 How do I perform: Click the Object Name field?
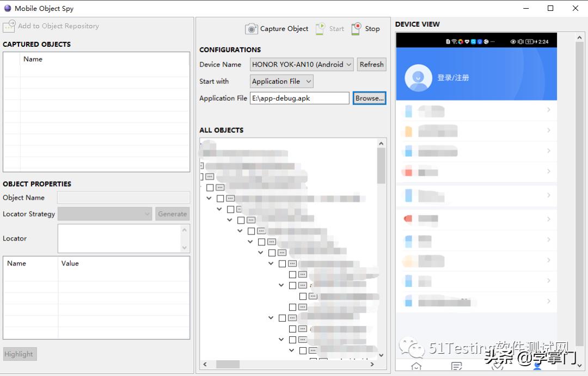(x=124, y=198)
